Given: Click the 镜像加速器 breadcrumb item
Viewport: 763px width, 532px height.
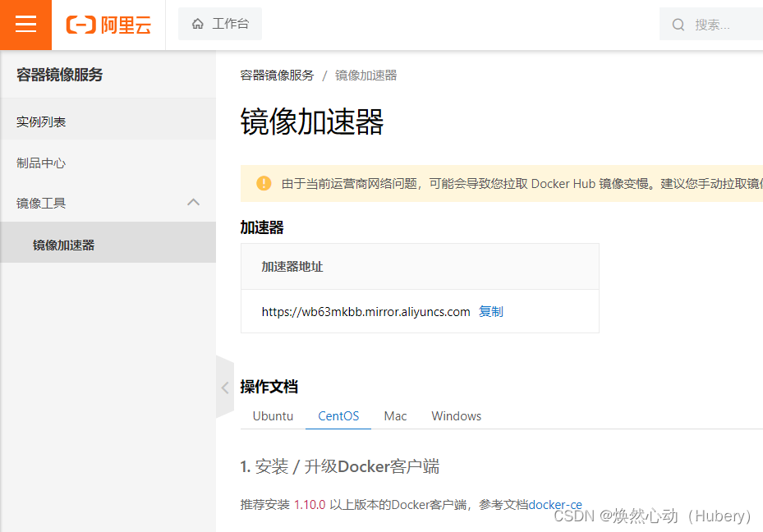Looking at the screenshot, I should click(x=366, y=76).
